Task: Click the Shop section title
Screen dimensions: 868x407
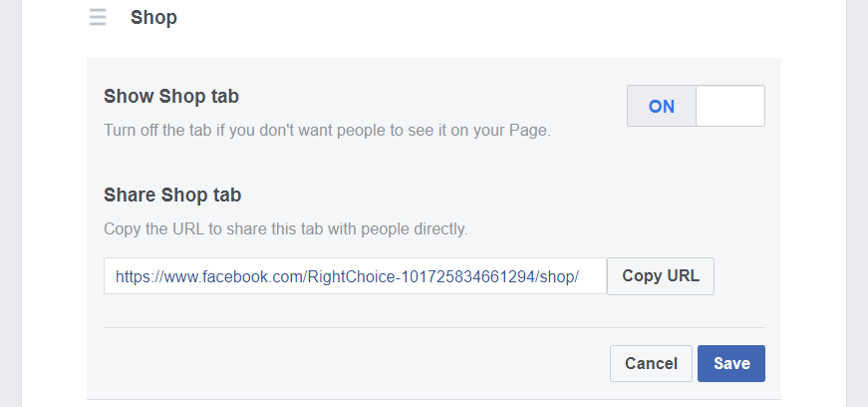Action: [x=153, y=18]
